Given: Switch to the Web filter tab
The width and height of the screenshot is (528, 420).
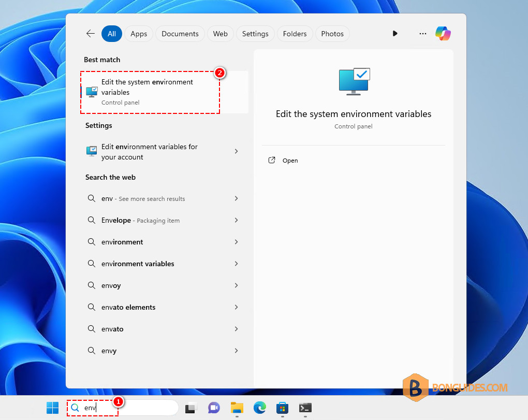Looking at the screenshot, I should point(220,34).
